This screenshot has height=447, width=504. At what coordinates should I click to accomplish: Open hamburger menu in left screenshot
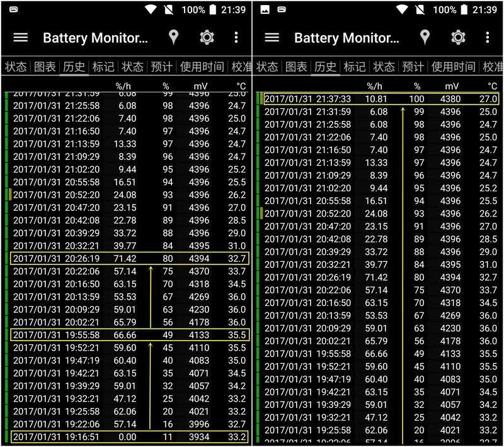tap(21, 38)
